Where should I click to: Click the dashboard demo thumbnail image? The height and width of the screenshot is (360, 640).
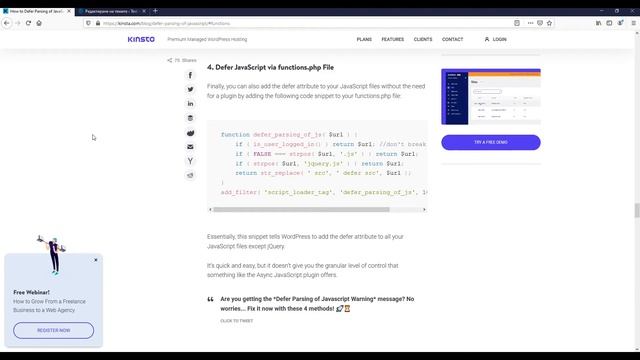[x=491, y=97]
